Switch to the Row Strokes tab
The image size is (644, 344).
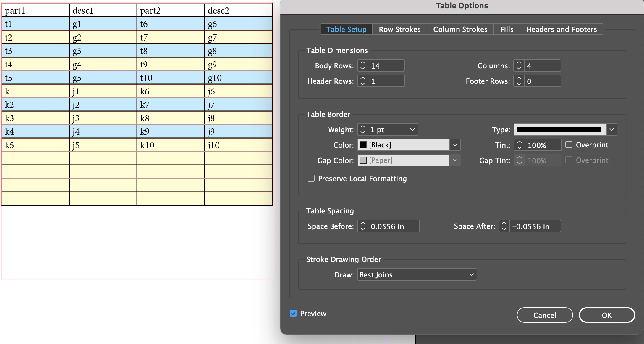[399, 29]
